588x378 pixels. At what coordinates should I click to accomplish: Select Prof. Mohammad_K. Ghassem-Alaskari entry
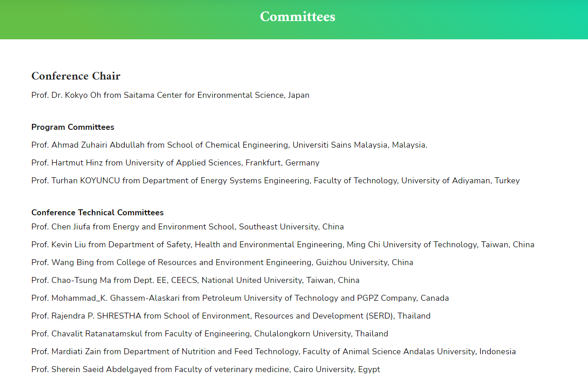(240, 298)
